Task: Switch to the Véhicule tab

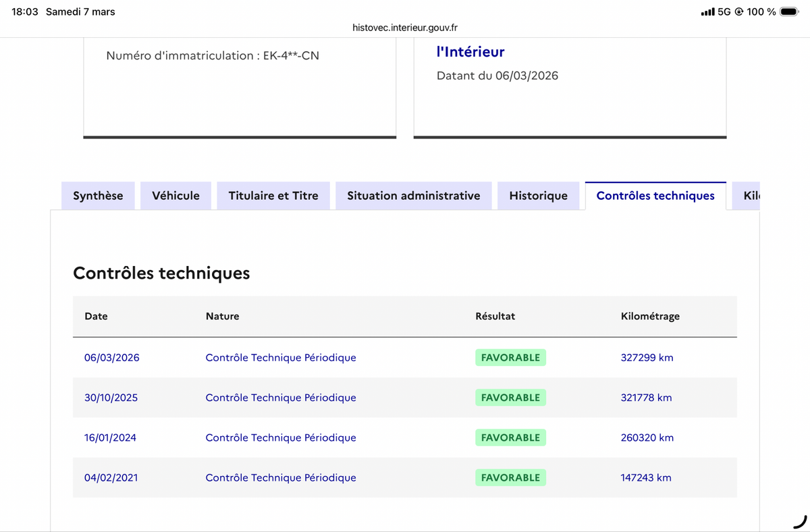Action: [x=175, y=196]
